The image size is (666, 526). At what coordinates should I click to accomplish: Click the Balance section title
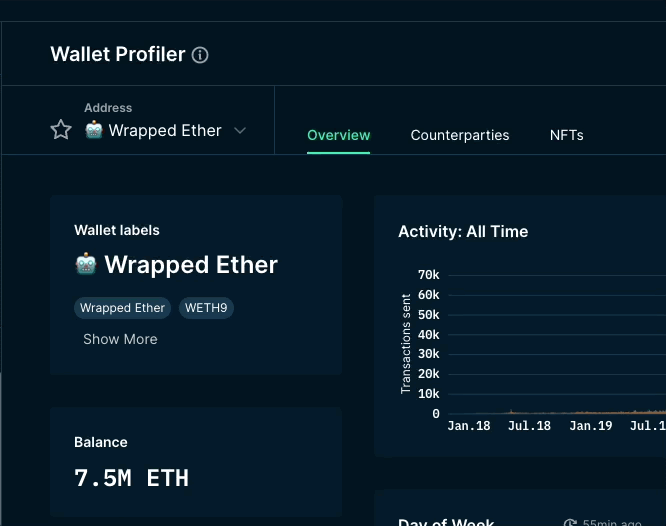(x=101, y=442)
